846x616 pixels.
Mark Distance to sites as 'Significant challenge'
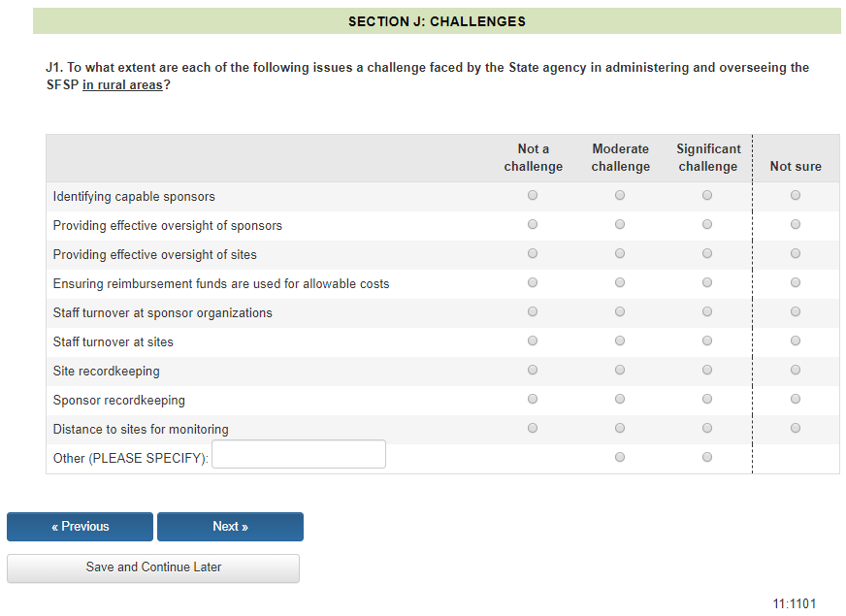click(x=707, y=429)
